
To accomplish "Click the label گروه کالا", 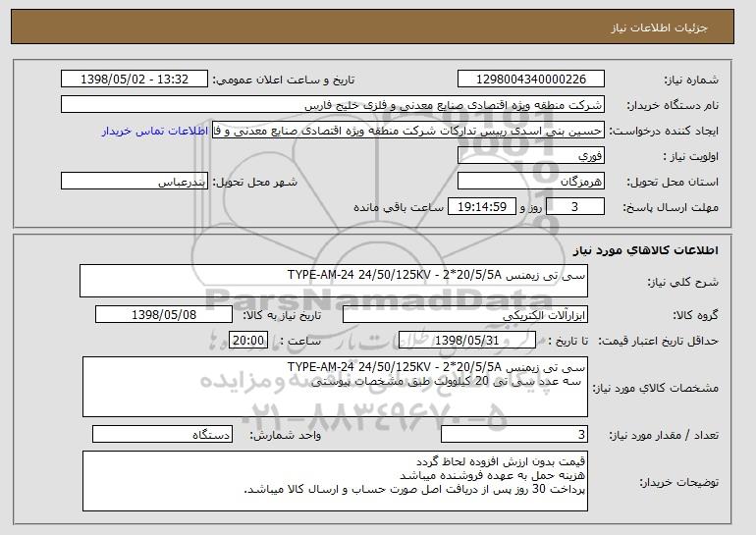I will click(x=695, y=315).
